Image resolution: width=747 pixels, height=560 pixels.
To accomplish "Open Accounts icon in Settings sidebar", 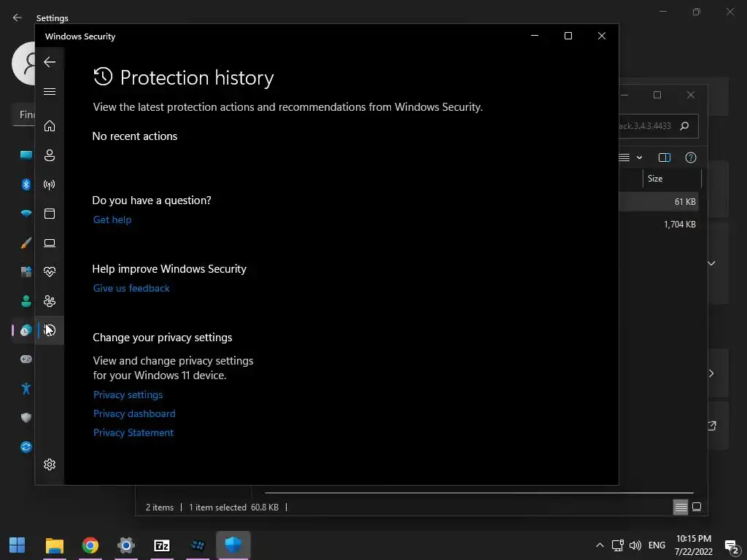I will click(26, 301).
